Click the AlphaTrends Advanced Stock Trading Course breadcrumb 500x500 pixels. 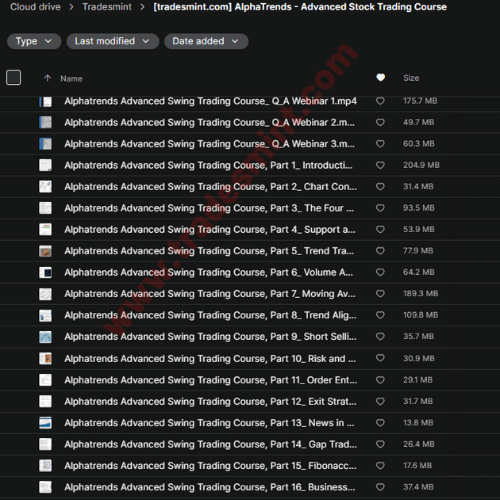click(x=300, y=7)
